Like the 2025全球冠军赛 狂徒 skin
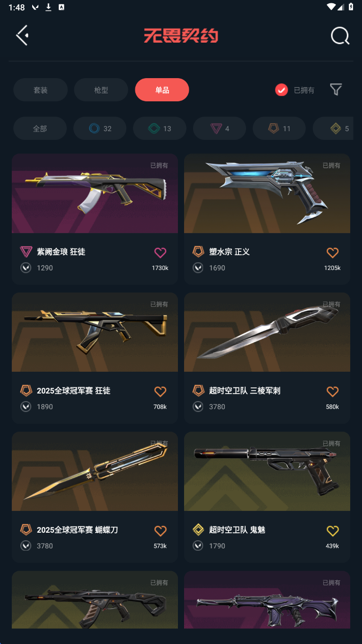The height and width of the screenshot is (644, 362). tap(160, 391)
